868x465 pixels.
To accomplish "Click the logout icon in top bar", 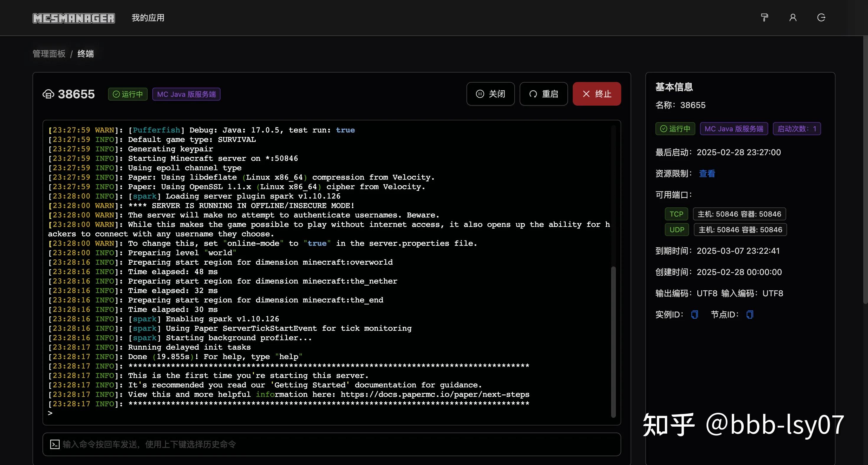I will [x=821, y=17].
